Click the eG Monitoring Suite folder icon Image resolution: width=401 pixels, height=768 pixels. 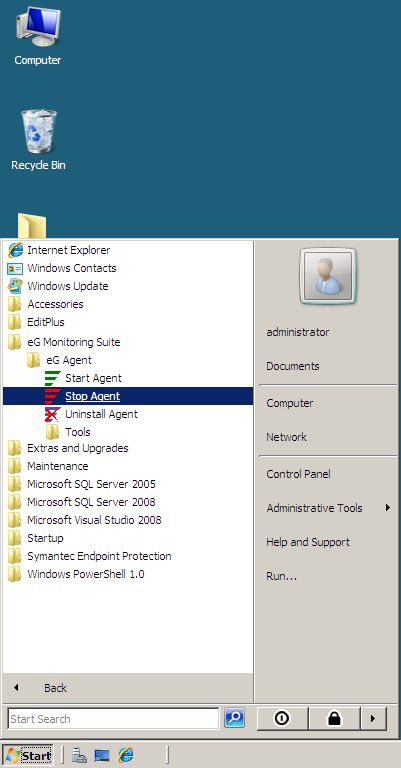tap(15, 342)
